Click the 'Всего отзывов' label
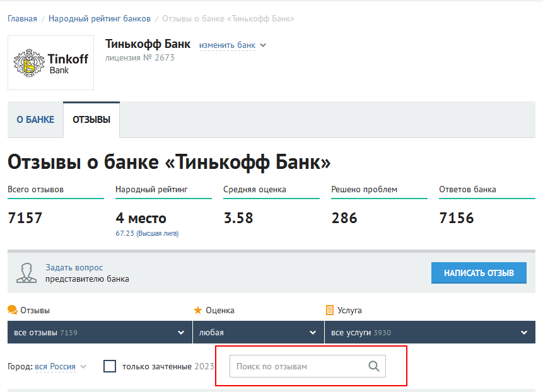The image size is (543, 392). click(36, 190)
